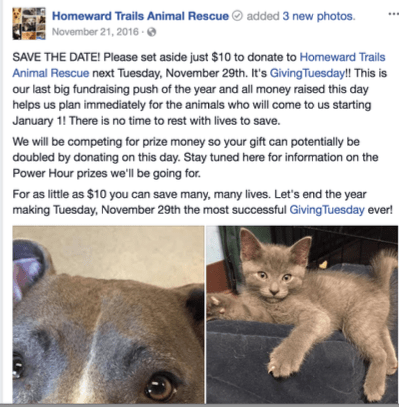This screenshot has width=408, height=413.
Task: Open the GivingTuesday link in last paragraph
Action: [x=327, y=210]
